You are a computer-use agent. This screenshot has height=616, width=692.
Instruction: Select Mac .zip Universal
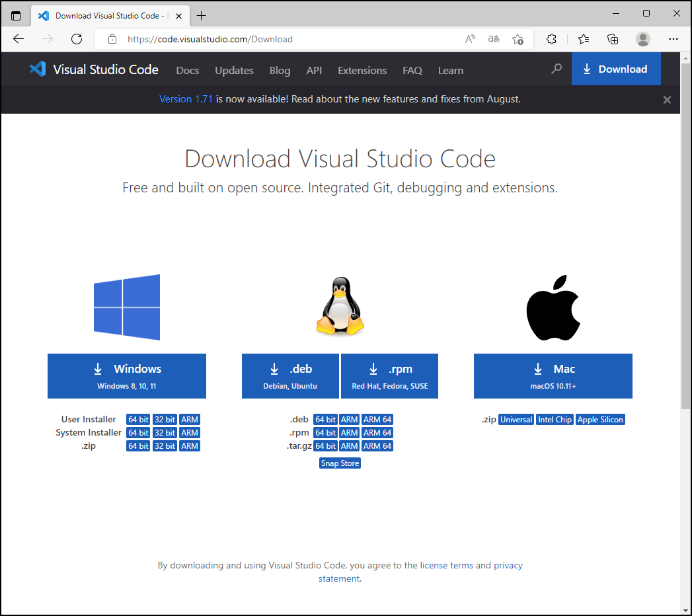pos(516,420)
